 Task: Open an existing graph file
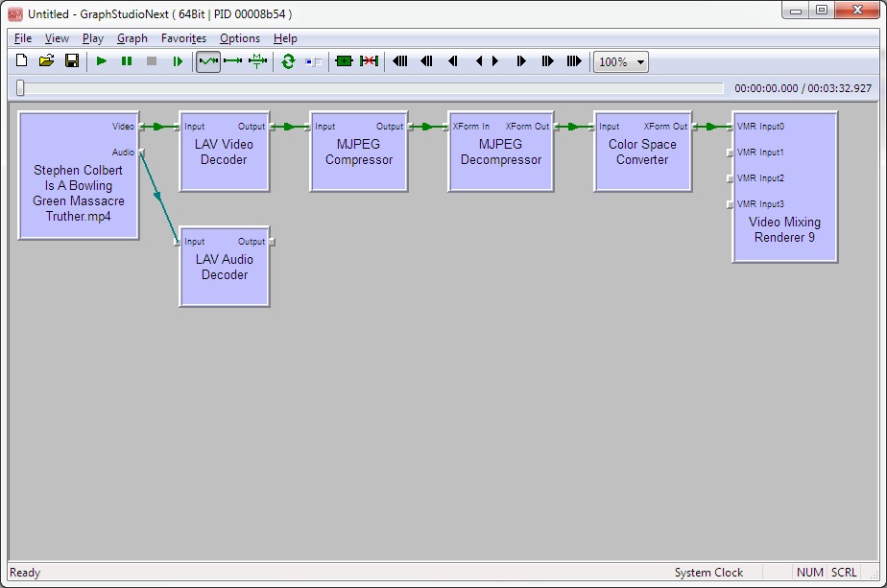(46, 61)
